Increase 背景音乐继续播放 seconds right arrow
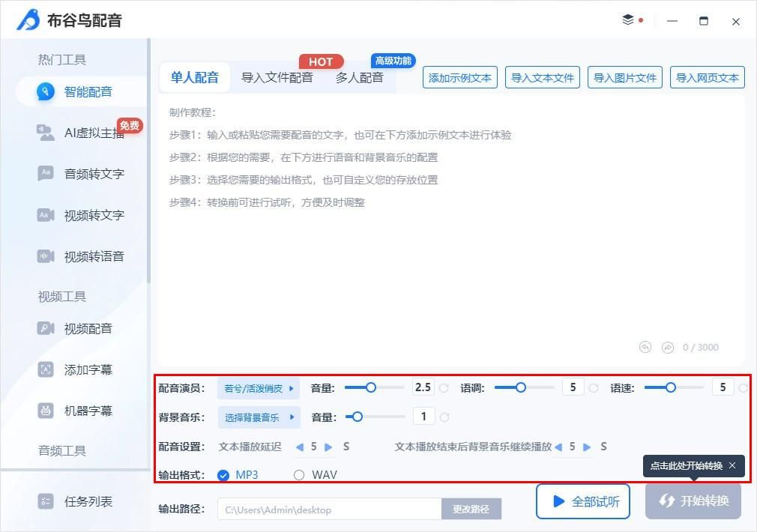This screenshot has width=757, height=532. coord(587,447)
